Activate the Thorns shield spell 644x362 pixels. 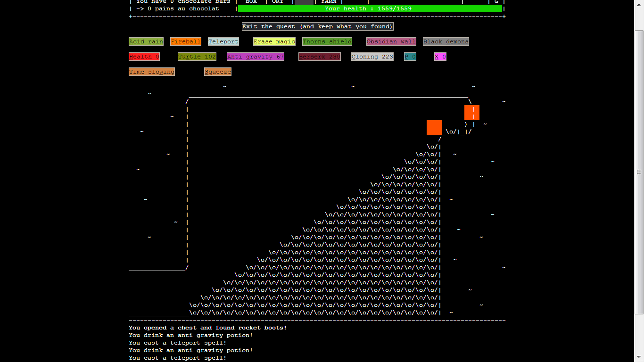(327, 41)
